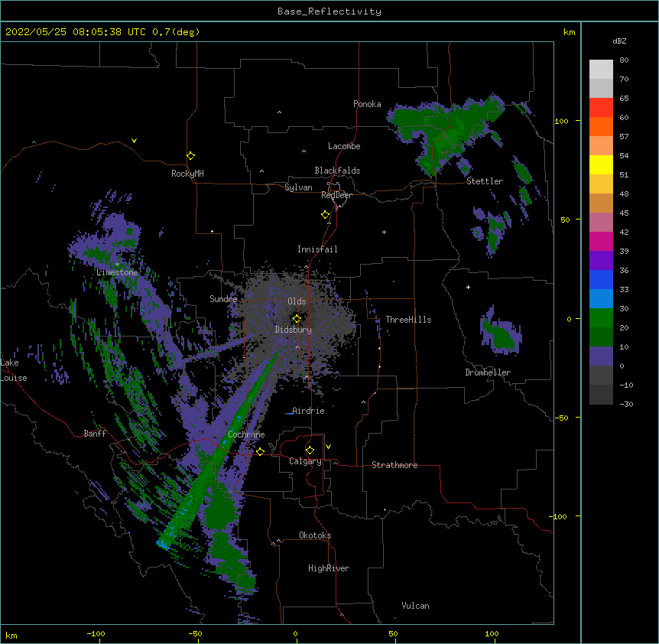The width and height of the screenshot is (659, 644).
Task: Click the RedDeer label
Action: 336,195
